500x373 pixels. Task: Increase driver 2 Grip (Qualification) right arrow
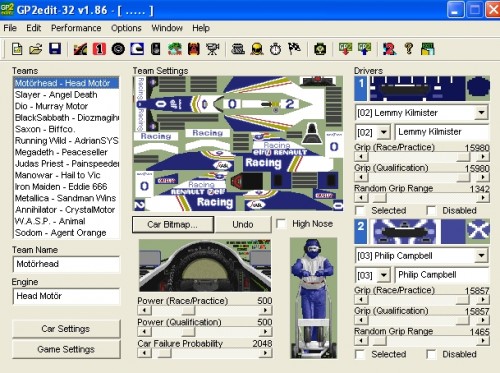pyautogui.click(x=483, y=320)
